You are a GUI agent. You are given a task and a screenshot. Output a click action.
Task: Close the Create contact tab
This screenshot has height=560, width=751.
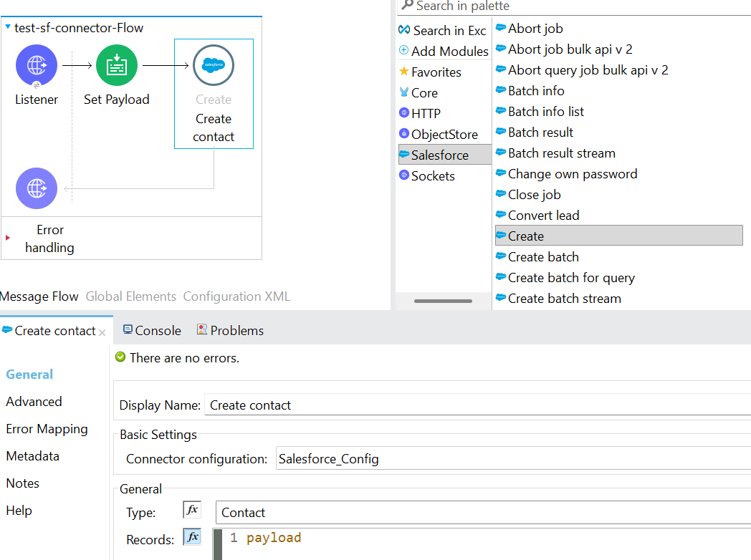tap(102, 332)
